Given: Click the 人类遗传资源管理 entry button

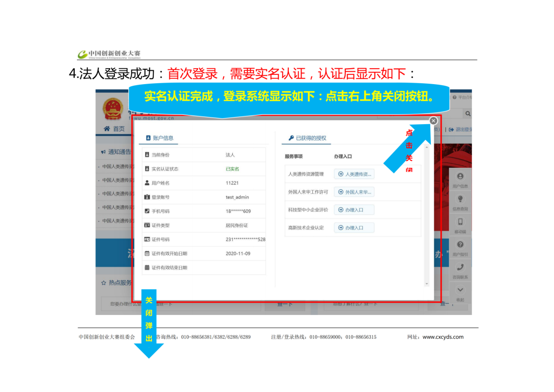Looking at the screenshot, I should [x=354, y=174].
